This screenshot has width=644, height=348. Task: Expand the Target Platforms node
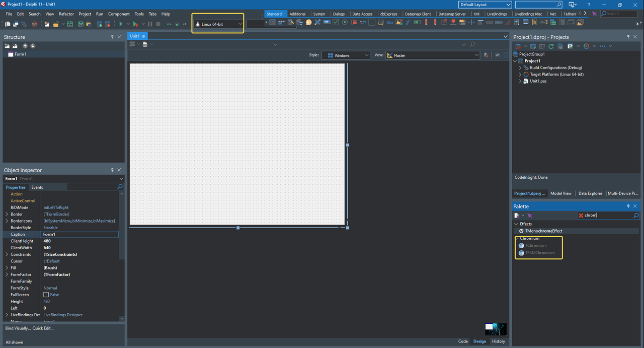pyautogui.click(x=520, y=75)
